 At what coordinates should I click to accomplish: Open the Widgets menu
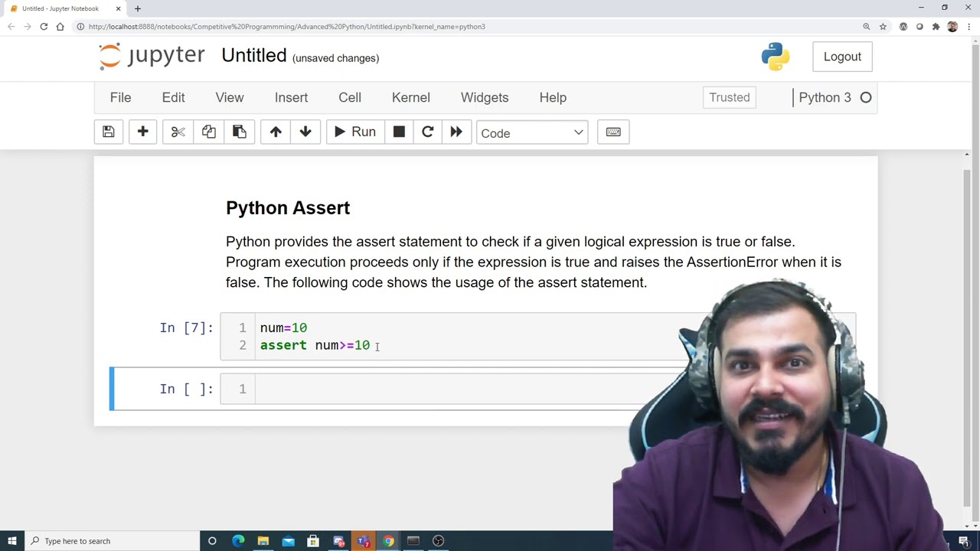coord(485,97)
